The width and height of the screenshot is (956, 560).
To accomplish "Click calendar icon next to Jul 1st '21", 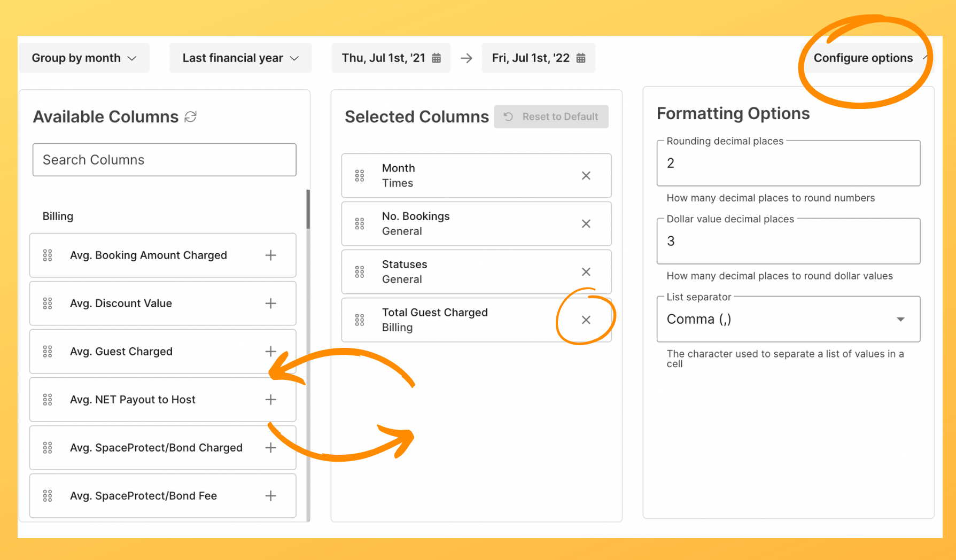I will click(437, 58).
